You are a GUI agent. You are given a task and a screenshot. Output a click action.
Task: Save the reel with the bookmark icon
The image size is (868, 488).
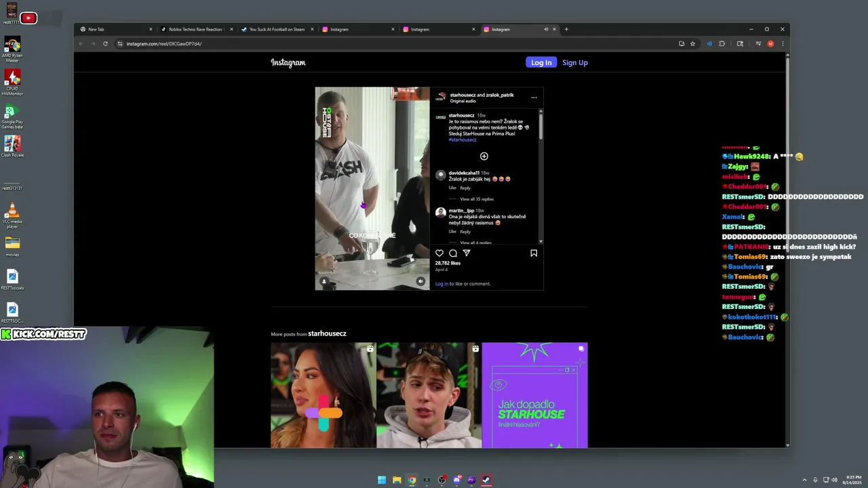click(x=534, y=253)
